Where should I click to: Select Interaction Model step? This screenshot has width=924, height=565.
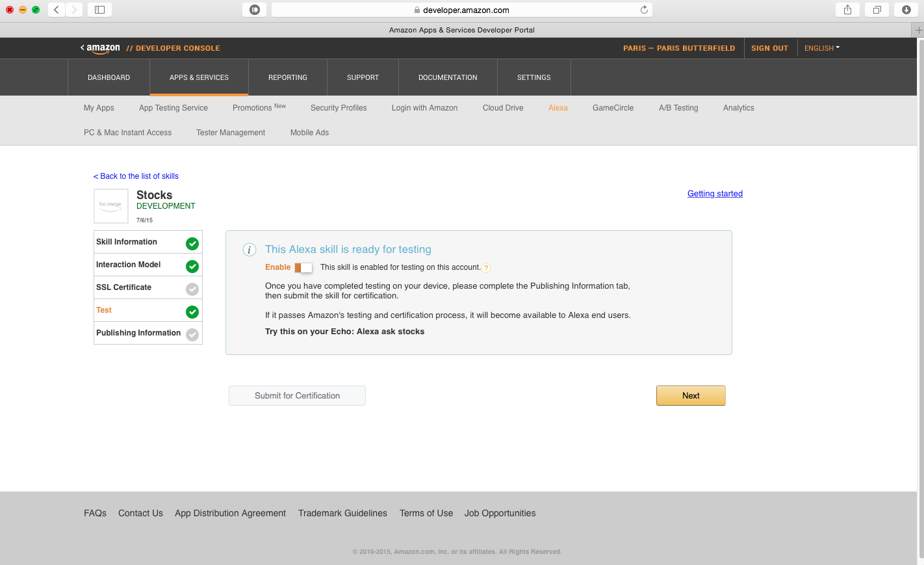(148, 265)
